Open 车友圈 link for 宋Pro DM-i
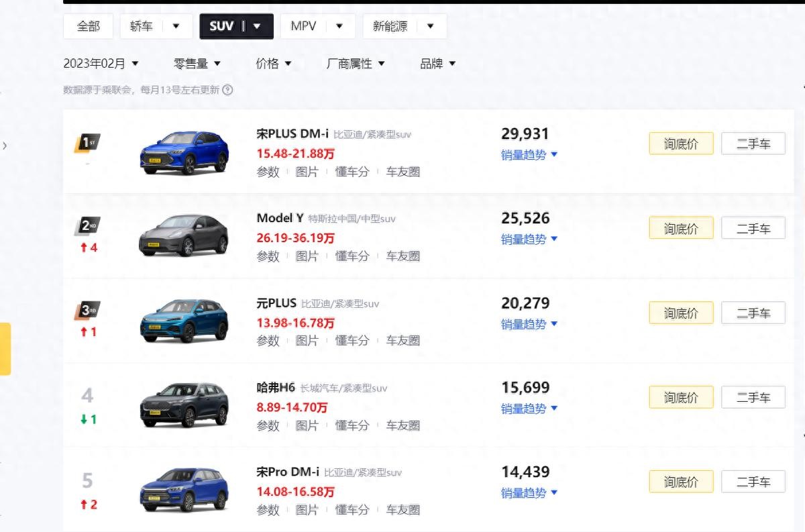 tap(402, 510)
